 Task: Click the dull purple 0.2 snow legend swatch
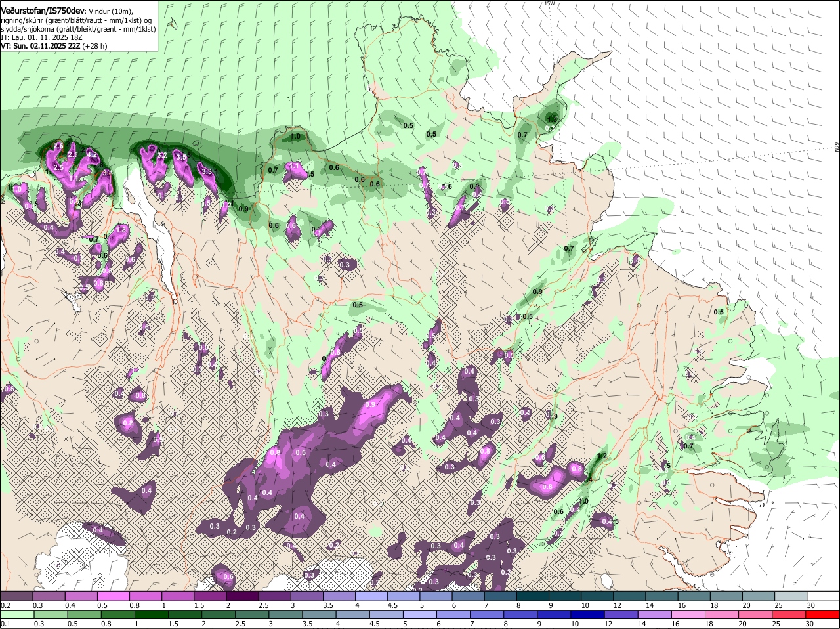click(x=16, y=596)
